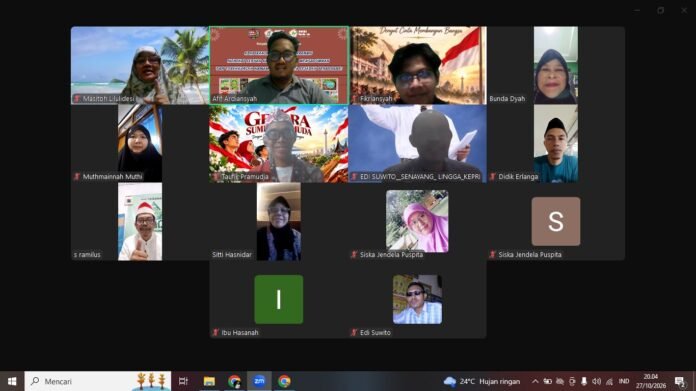Select the Ibu Hasanah participant tile
The width and height of the screenshot is (696, 391).
coord(279,300)
